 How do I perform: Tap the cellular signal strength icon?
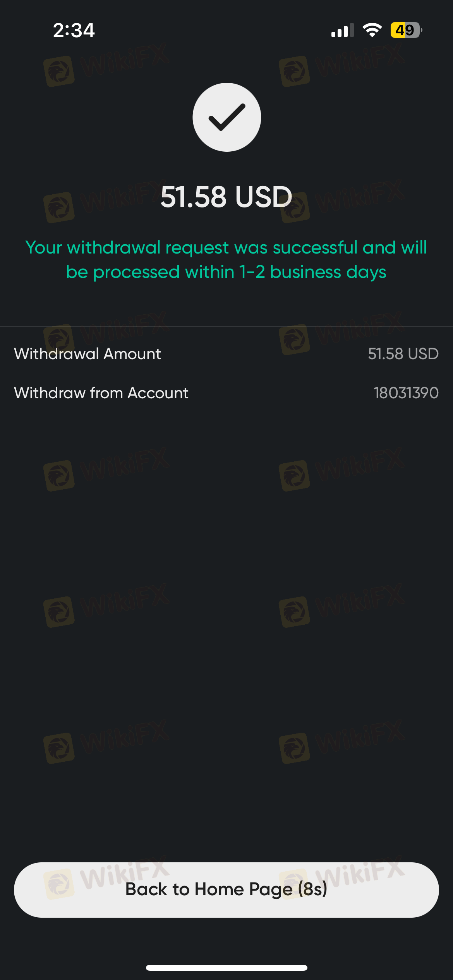(342, 30)
